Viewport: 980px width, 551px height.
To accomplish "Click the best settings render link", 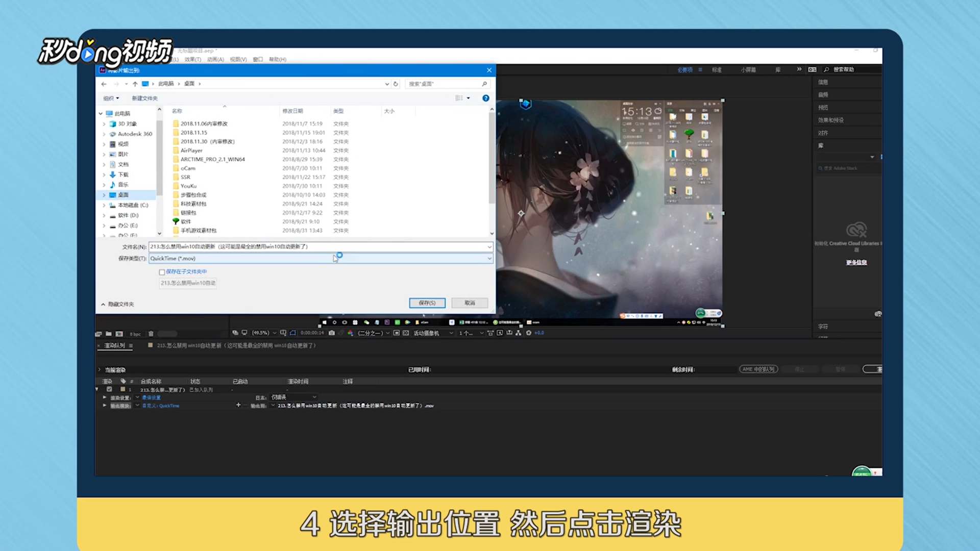I will [x=151, y=397].
